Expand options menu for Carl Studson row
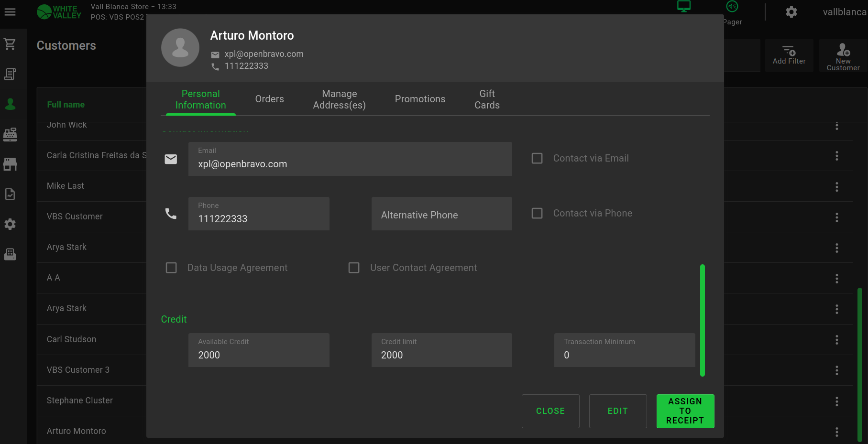Image resolution: width=868 pixels, height=444 pixels. click(836, 340)
